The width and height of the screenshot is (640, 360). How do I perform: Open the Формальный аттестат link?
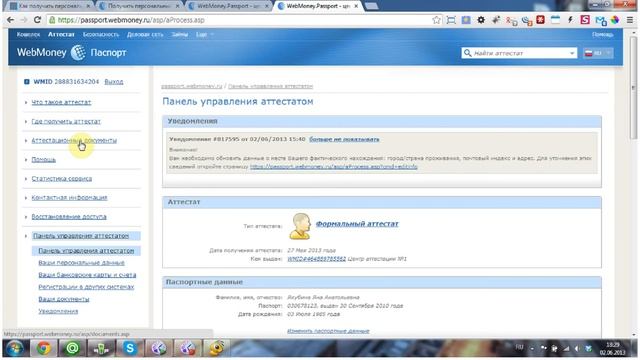point(357,224)
